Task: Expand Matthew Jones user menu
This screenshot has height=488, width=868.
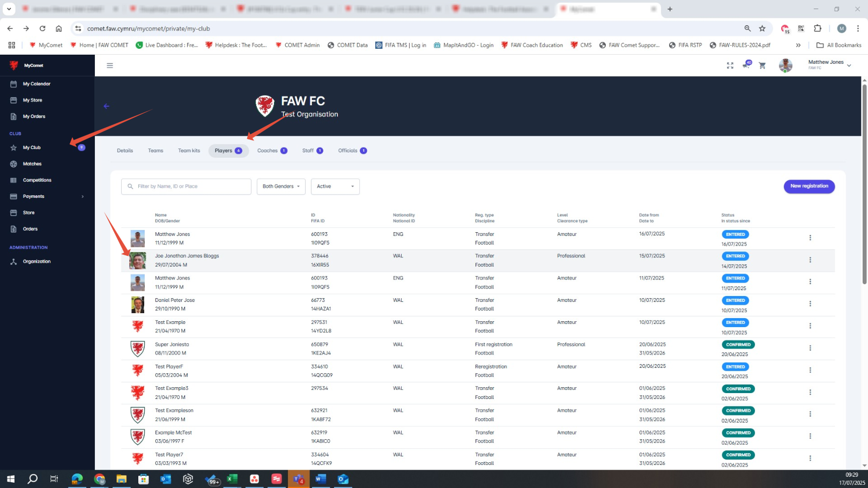Action: pyautogui.click(x=849, y=65)
